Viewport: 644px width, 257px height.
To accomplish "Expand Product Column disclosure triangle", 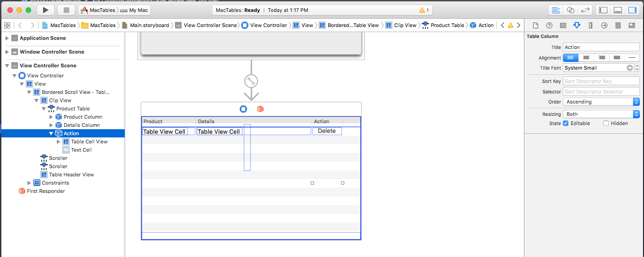I will coord(51,117).
